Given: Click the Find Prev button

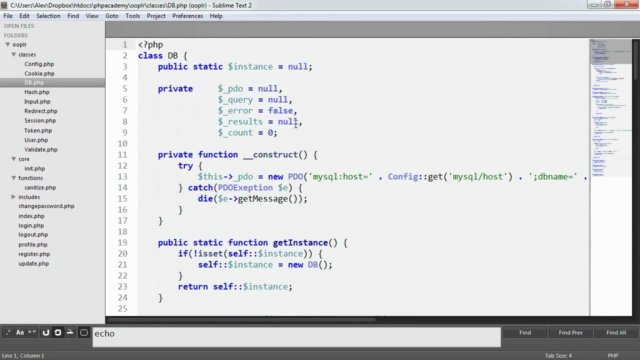Looking at the screenshot, I should coord(570,333).
